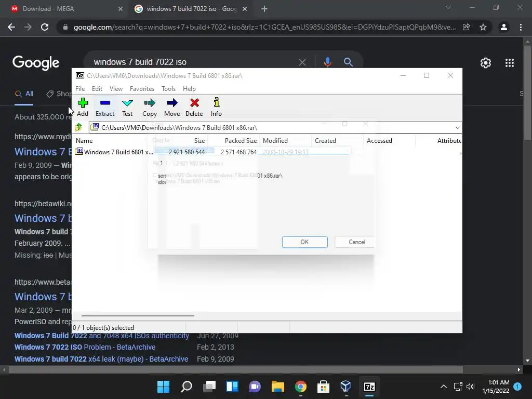Open Windows 7 7022 ISO Problem link
The width and height of the screenshot is (532, 399).
pyautogui.click(x=85, y=347)
